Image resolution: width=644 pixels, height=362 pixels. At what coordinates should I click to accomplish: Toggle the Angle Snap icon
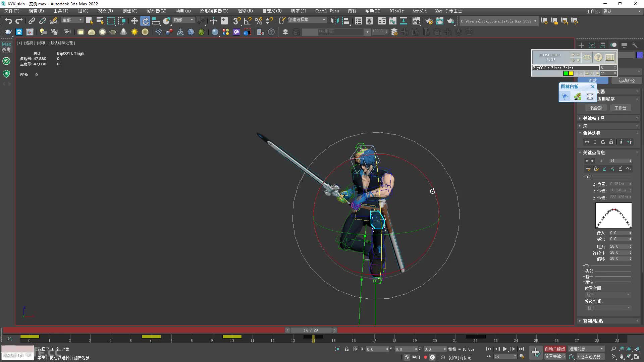(248, 21)
